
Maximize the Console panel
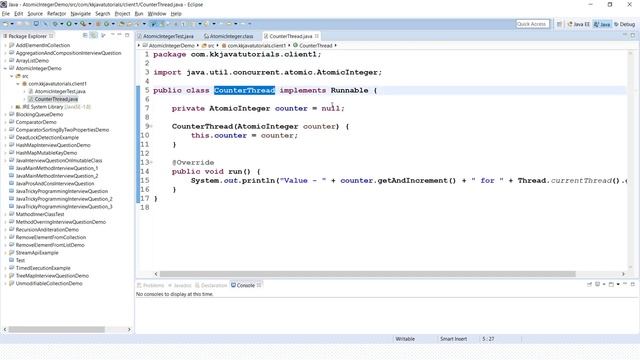tap(633, 284)
